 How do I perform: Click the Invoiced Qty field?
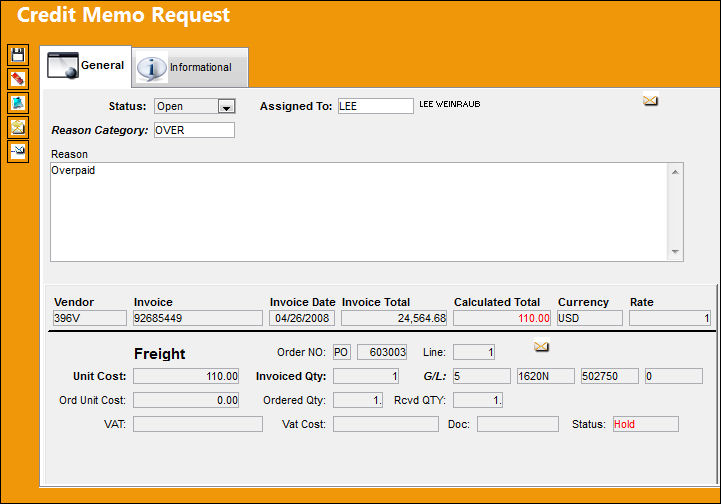[x=366, y=376]
